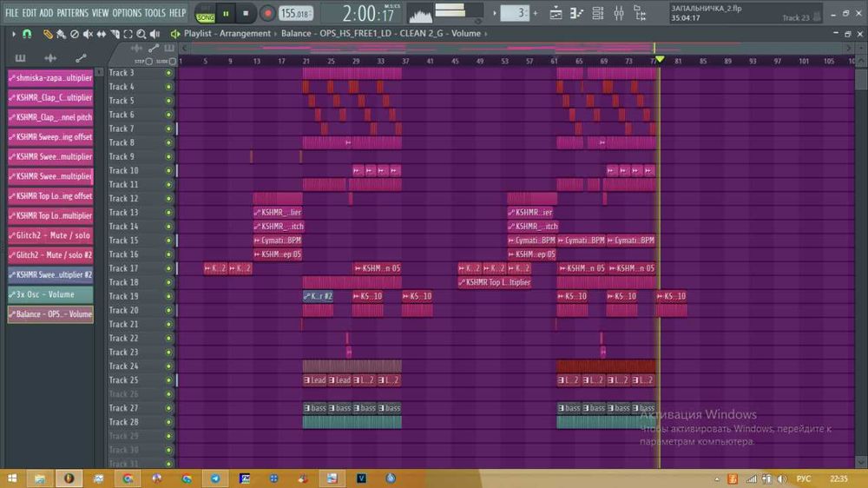The height and width of the screenshot is (488, 868).
Task: Select 'shmiska-zapa..ultiplier' clip in picker
Action: coord(50,78)
